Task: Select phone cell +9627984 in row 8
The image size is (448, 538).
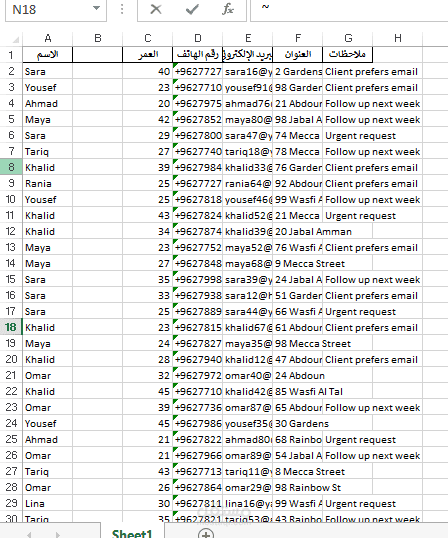Action: pyautogui.click(x=198, y=167)
